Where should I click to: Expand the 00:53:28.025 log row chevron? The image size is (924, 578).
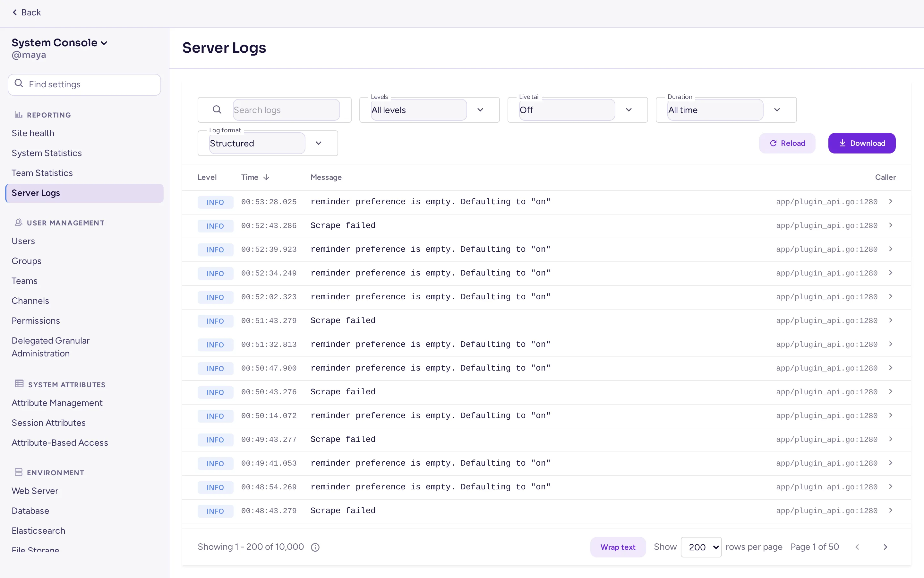891,201
